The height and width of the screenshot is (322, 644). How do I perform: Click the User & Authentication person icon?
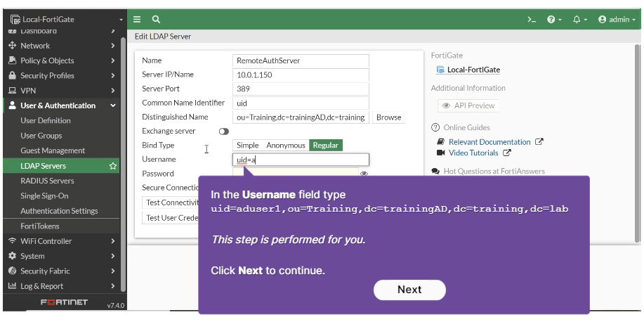pyautogui.click(x=13, y=105)
